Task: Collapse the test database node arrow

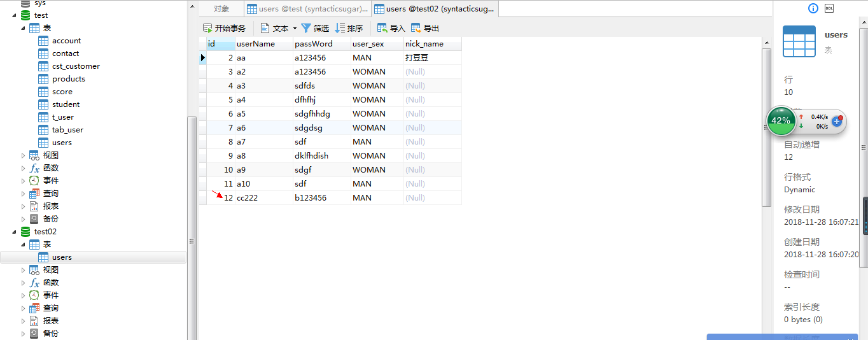Action: [x=14, y=15]
